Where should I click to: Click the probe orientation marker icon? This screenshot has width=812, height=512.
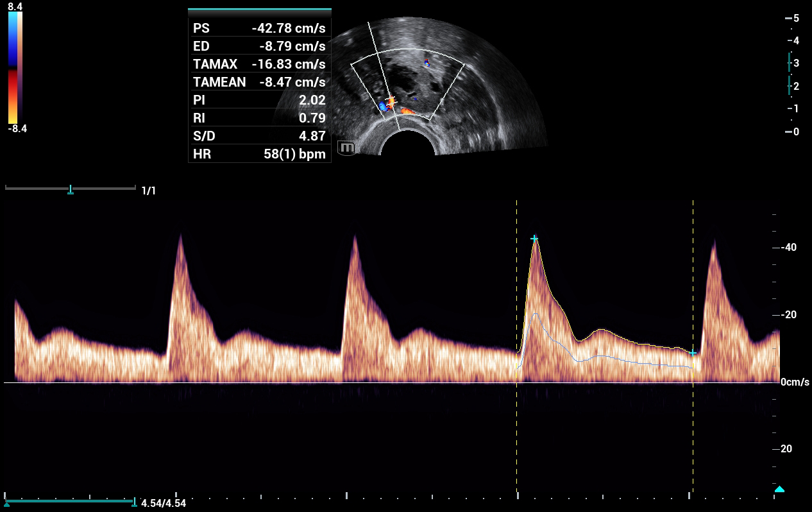click(x=346, y=148)
